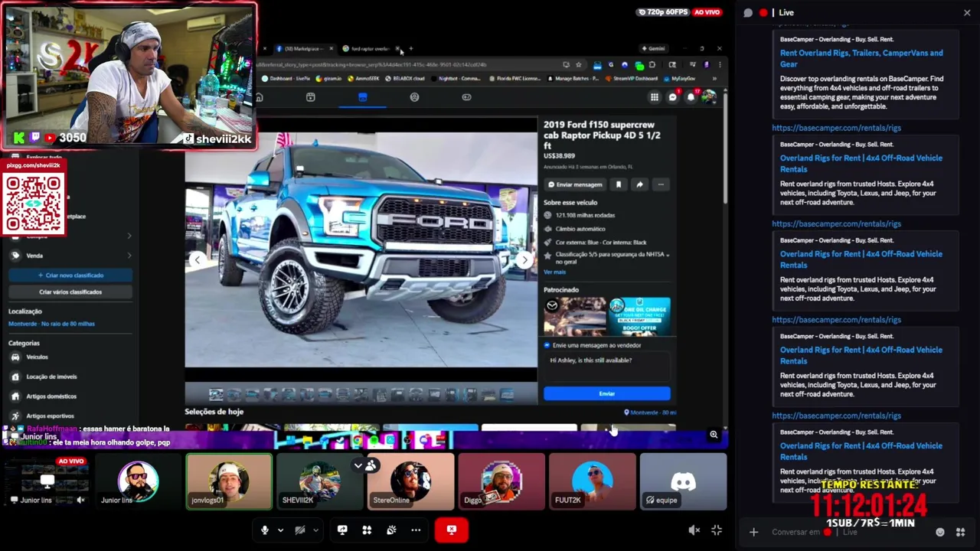This screenshot has height=551, width=980.
Task: Click the Gemini button in browser
Action: 653,48
